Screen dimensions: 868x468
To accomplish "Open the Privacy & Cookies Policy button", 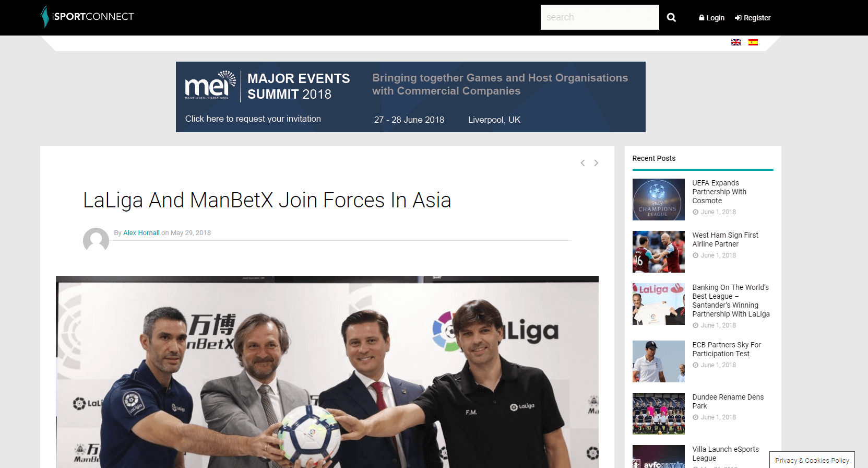I will coord(812,460).
